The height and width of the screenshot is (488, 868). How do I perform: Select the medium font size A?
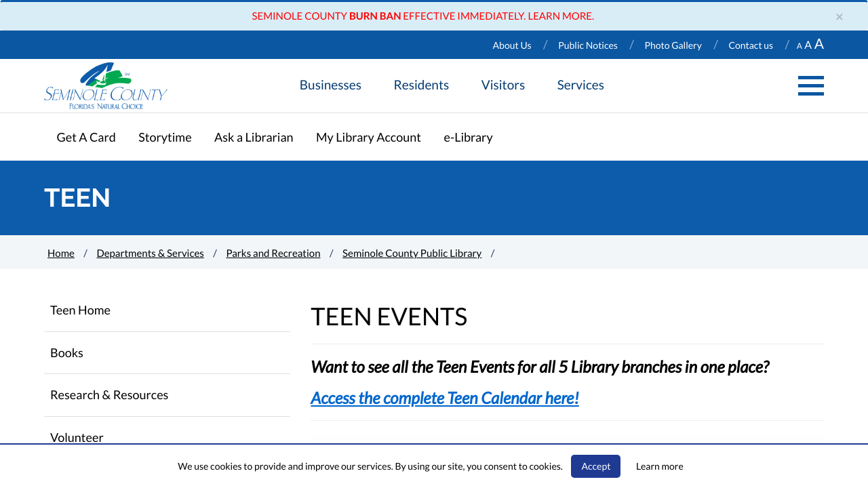point(808,45)
